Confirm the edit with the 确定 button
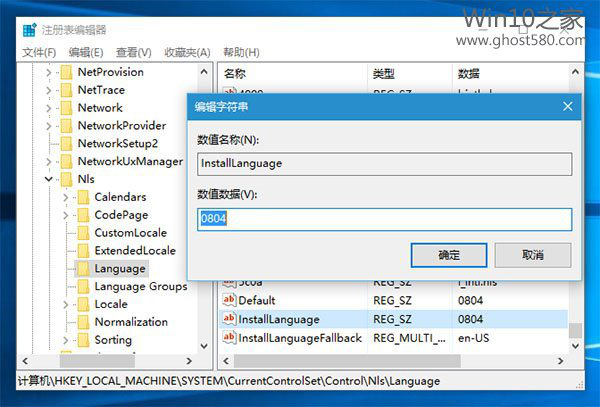Viewport: 600px width, 407px height. [449, 255]
